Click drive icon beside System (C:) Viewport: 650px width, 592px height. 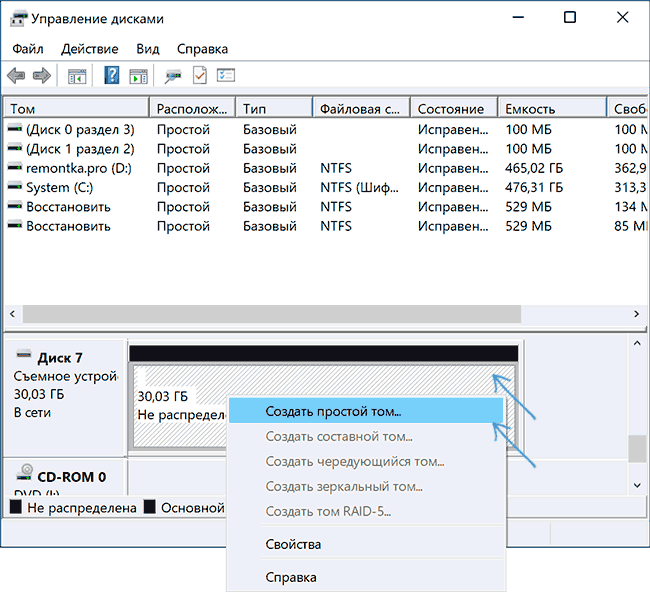point(15,187)
